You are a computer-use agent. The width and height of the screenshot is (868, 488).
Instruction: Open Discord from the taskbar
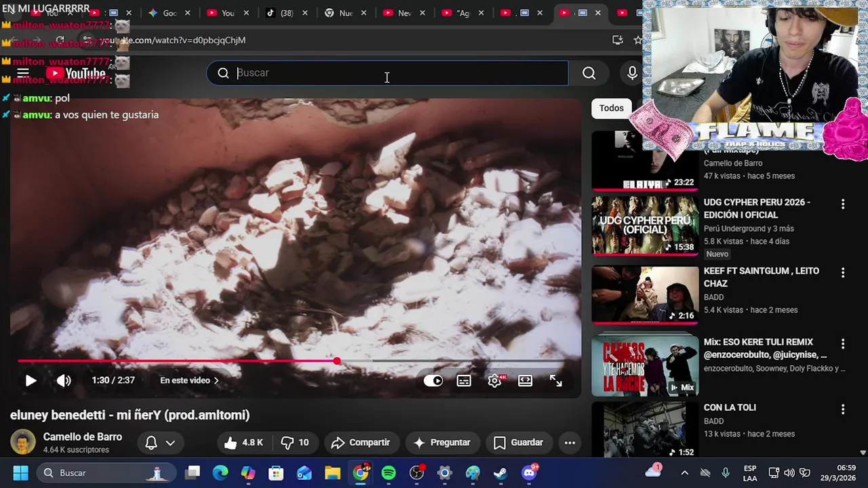tap(529, 473)
